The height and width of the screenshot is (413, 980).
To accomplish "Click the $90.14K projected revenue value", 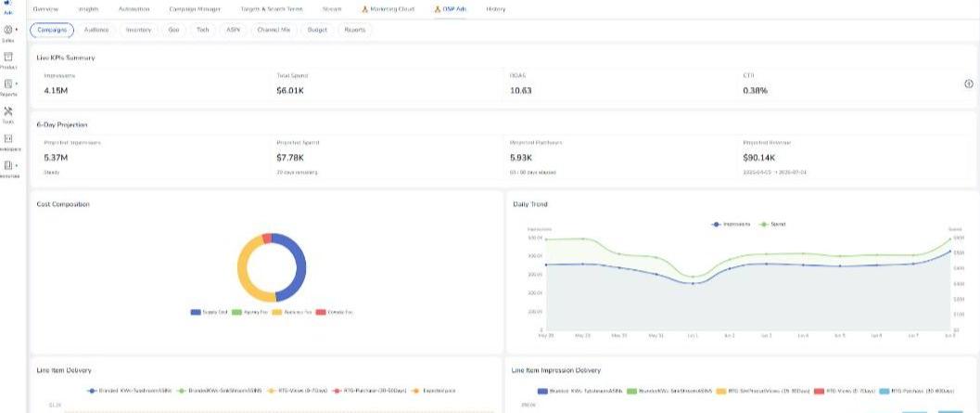I will [x=759, y=158].
